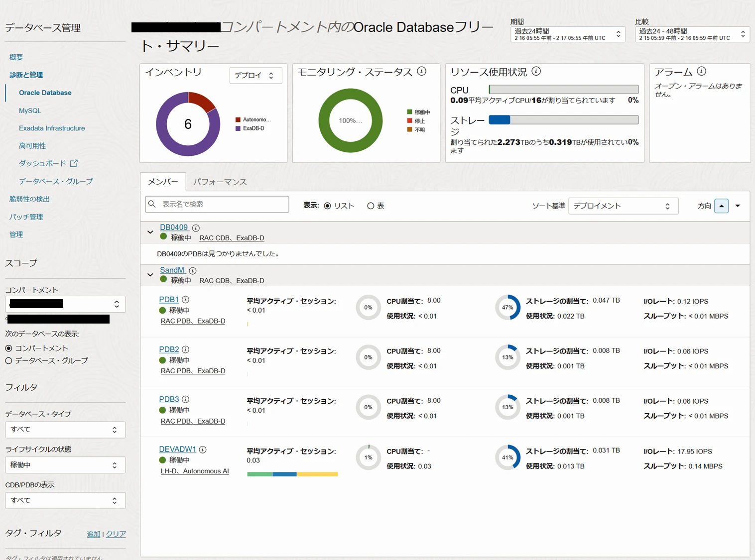The width and height of the screenshot is (755, 560).
Task: Show info for PDB2
Action: click(185, 349)
